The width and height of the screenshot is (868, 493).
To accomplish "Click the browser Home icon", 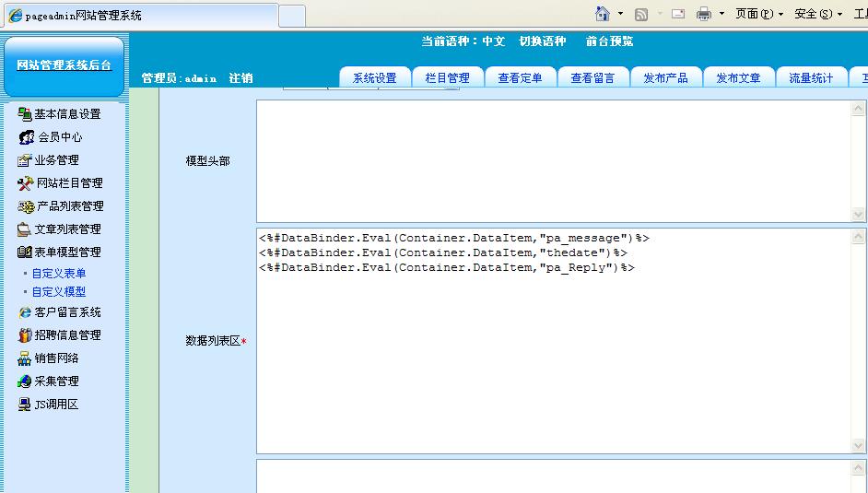I will coord(603,14).
